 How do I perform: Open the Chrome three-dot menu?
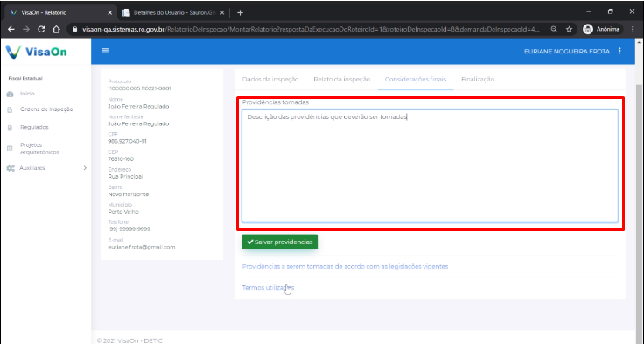click(x=633, y=29)
